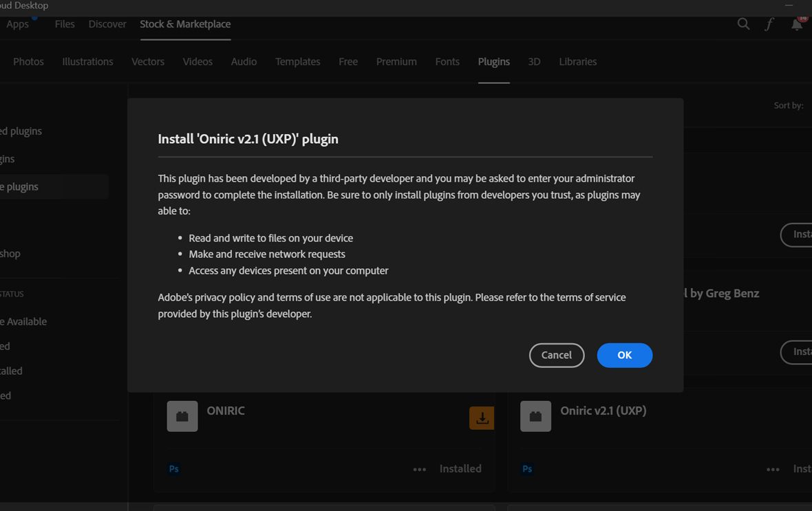The height and width of the screenshot is (511, 812).
Task: Click the STATUS heading in sidebar
Action: 12,294
